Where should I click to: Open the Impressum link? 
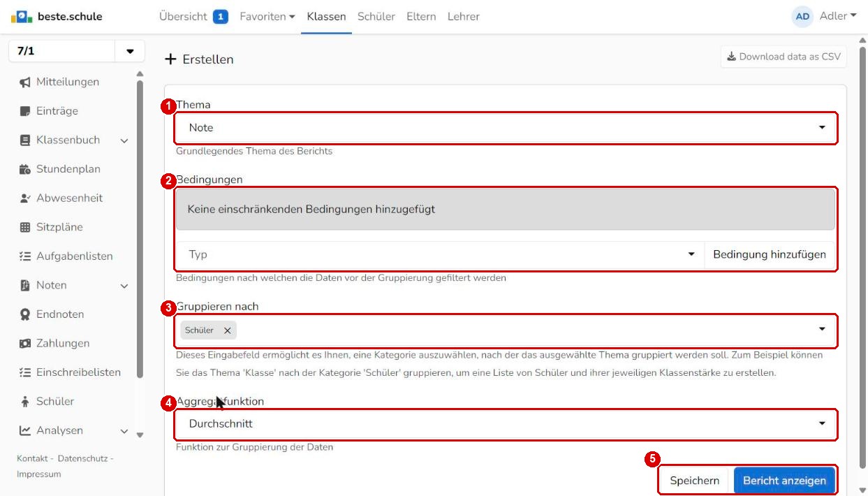[x=39, y=474]
